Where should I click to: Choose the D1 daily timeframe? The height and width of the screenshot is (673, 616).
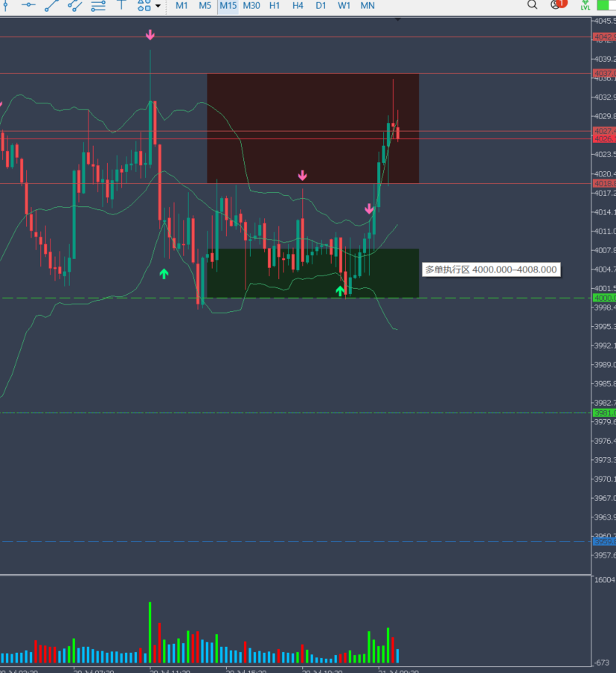(321, 5)
